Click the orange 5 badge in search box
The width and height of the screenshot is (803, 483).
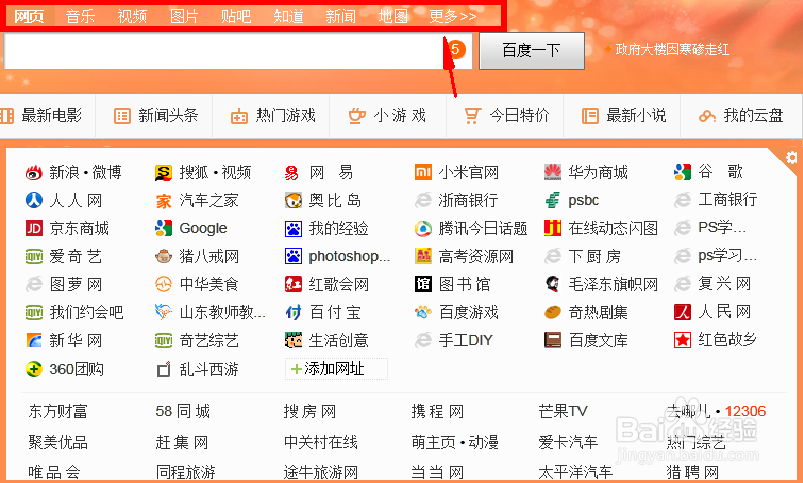[x=457, y=50]
